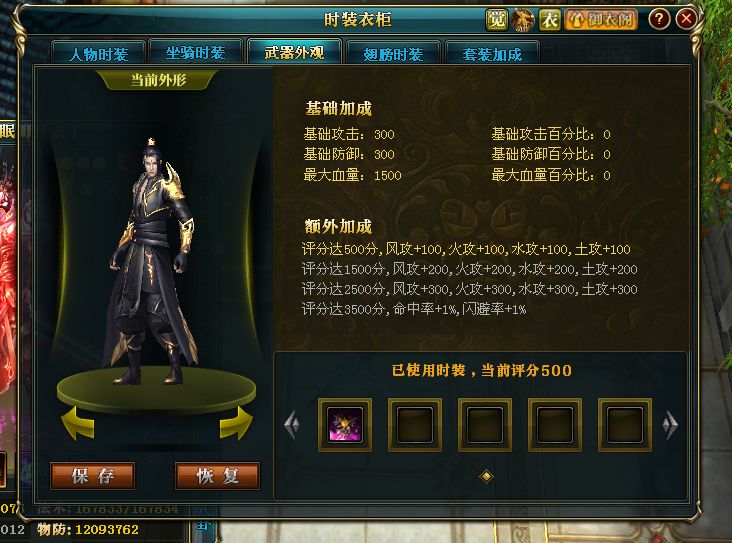Go to previous fashion slot page arrow
Screen dimensions: 732x543
[292, 424]
